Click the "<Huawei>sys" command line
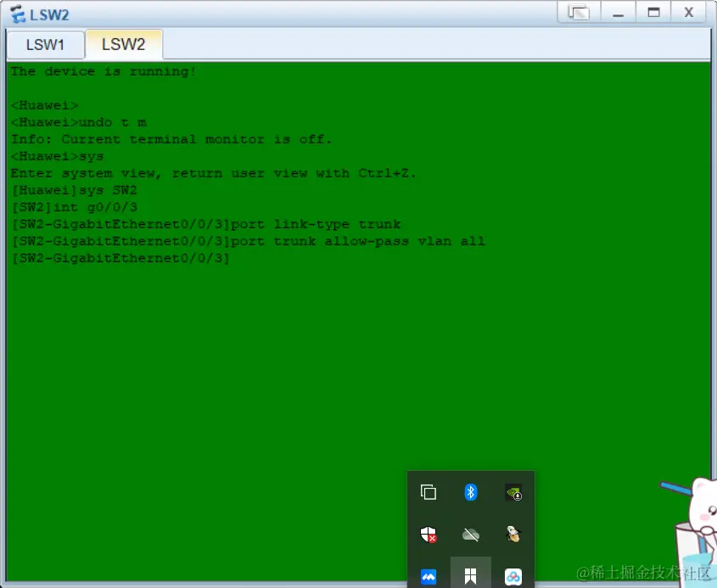Viewport: 717px width, 588px height. (x=57, y=156)
